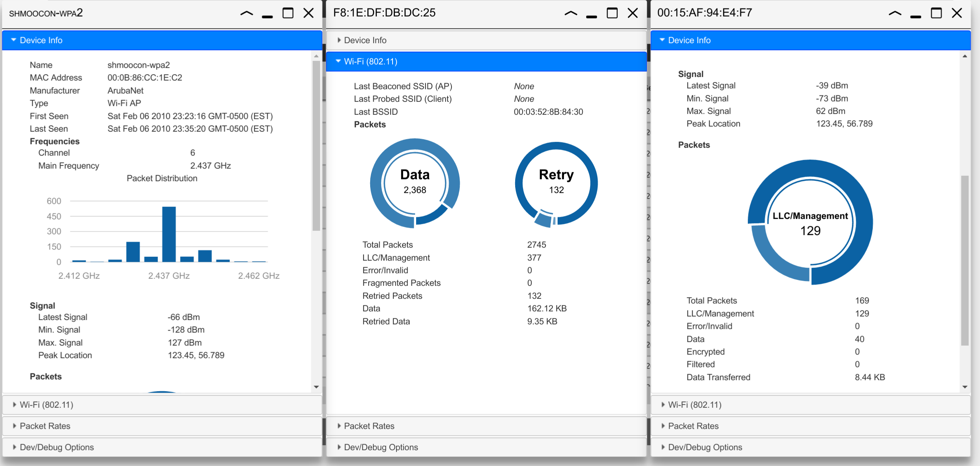Close the 00:15:AF:94:E4:F7 window

pos(957,13)
